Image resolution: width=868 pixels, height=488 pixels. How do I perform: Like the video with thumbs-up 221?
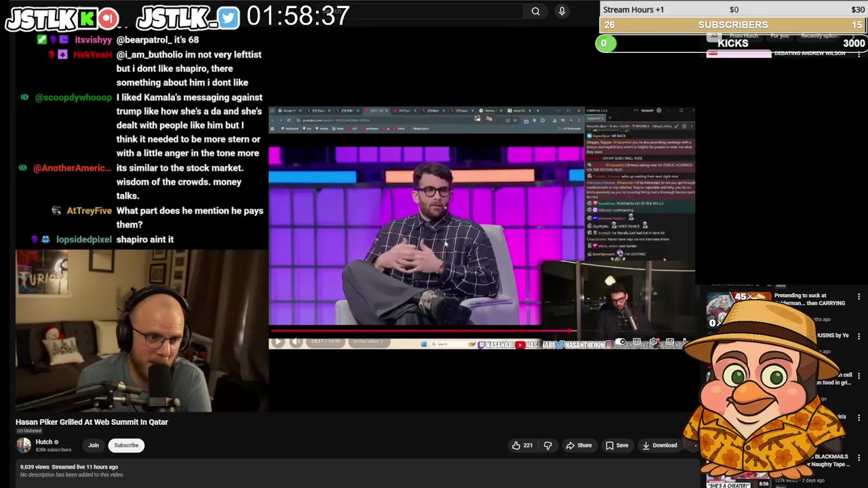pos(522,445)
